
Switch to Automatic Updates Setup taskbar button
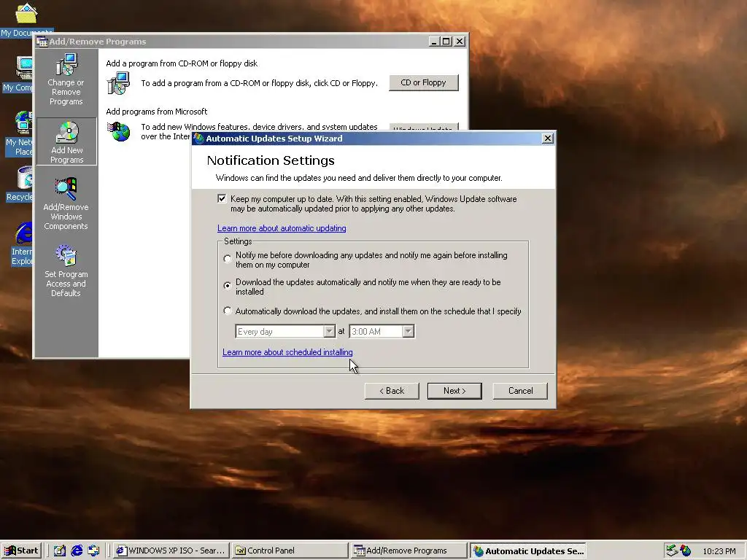click(x=528, y=551)
